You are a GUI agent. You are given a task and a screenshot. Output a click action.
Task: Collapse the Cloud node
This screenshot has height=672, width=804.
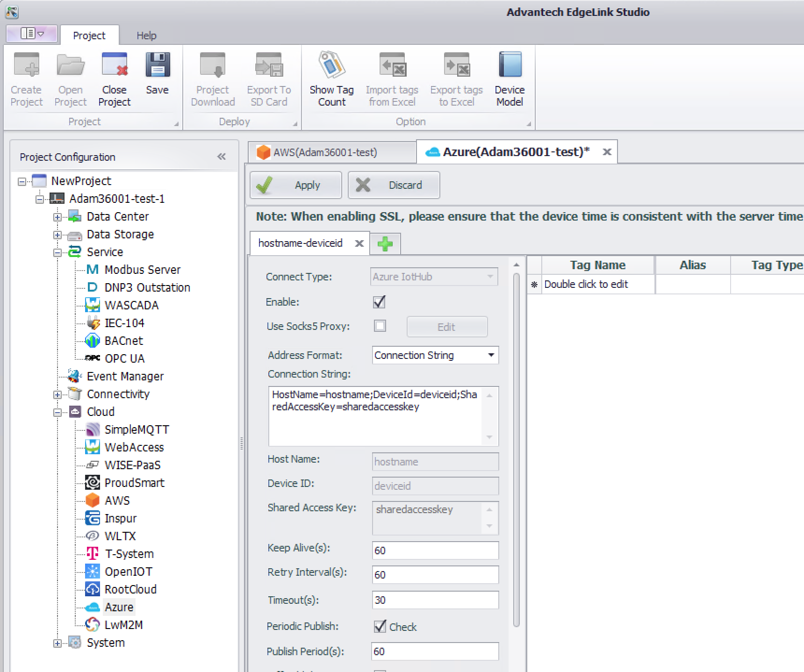(x=57, y=412)
